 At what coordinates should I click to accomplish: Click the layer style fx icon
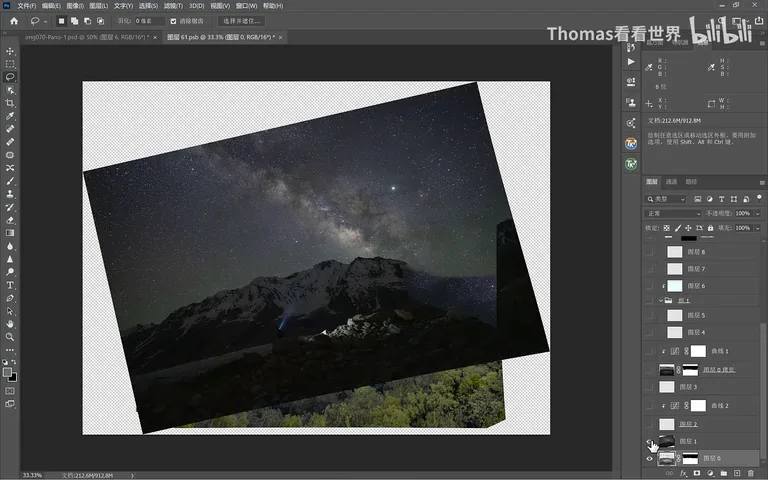point(683,473)
